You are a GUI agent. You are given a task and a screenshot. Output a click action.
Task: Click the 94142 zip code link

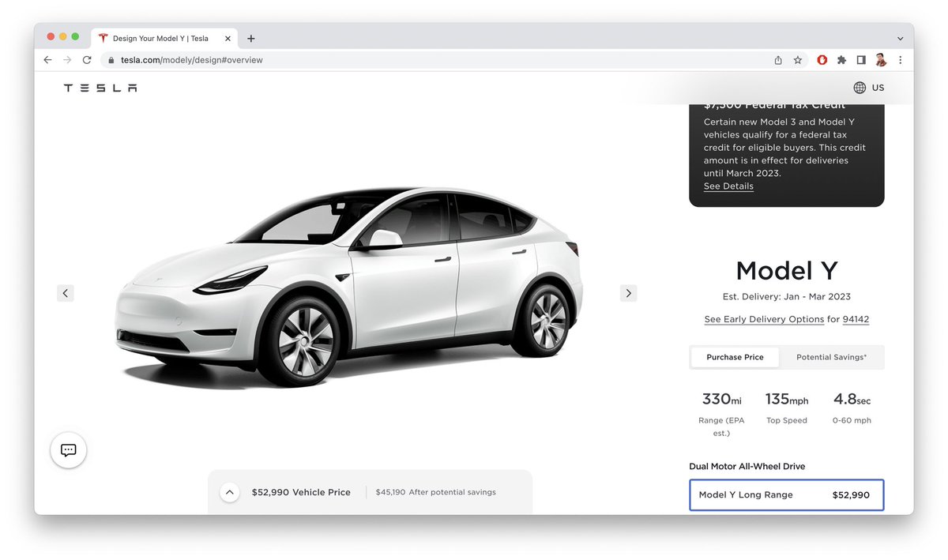tap(856, 319)
